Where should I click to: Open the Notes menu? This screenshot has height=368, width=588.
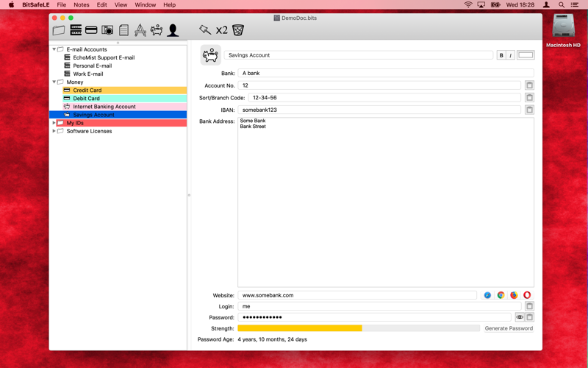point(82,5)
